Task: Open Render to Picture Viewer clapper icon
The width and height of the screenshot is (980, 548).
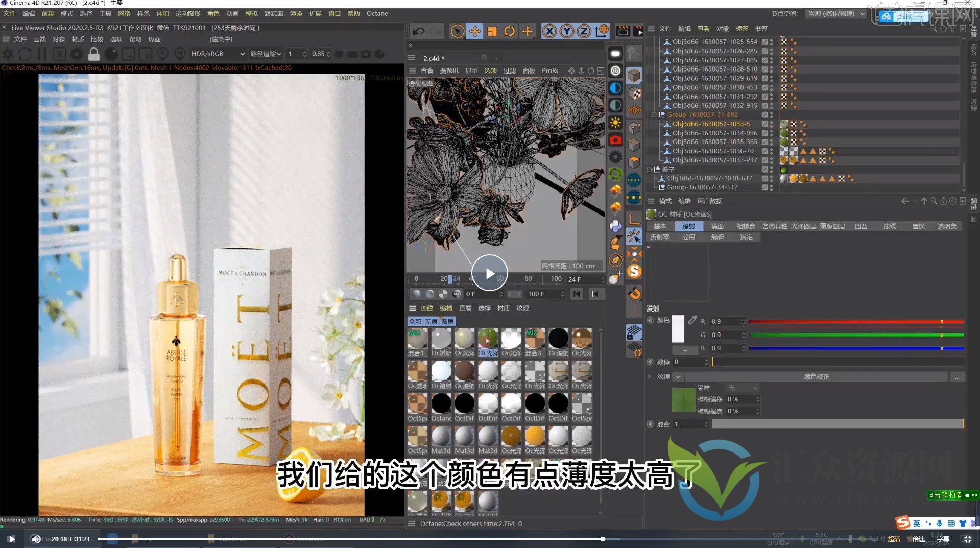Action: coord(639,31)
